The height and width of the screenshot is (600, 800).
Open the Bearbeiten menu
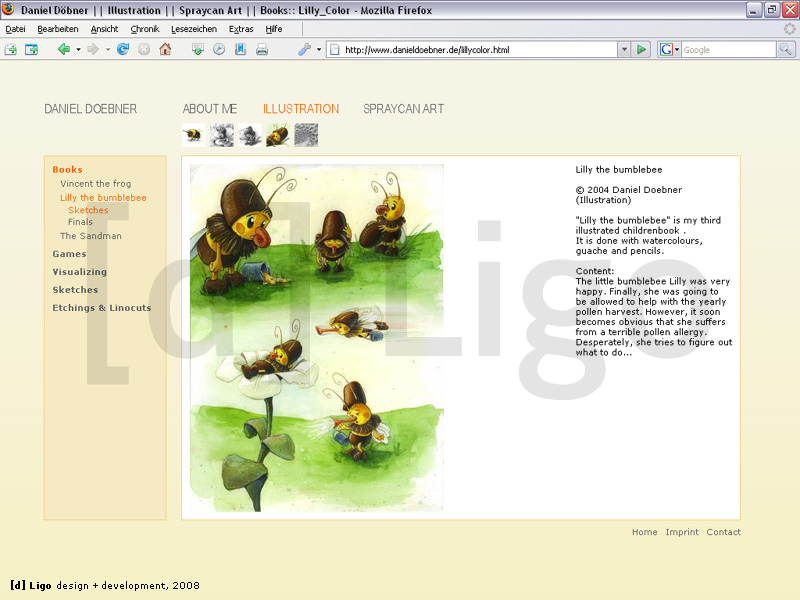pyautogui.click(x=58, y=29)
